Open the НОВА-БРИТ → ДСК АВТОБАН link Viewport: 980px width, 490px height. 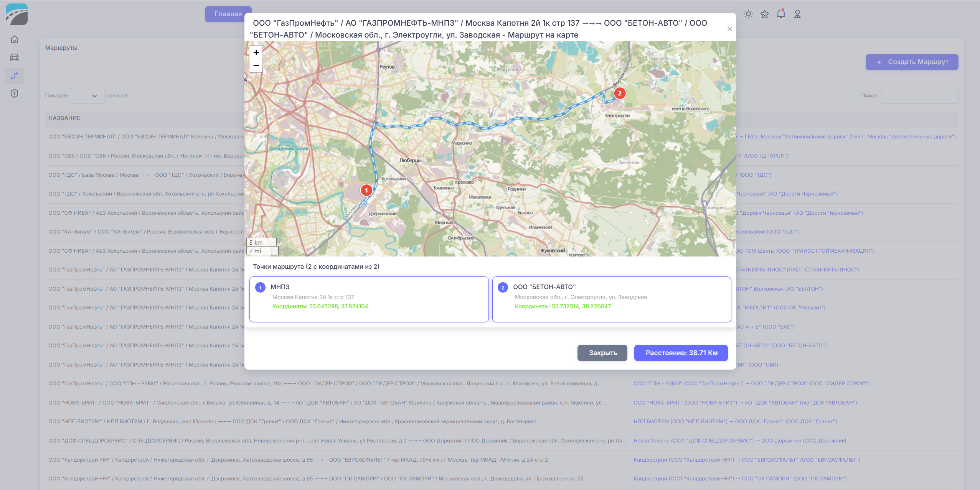point(745,403)
